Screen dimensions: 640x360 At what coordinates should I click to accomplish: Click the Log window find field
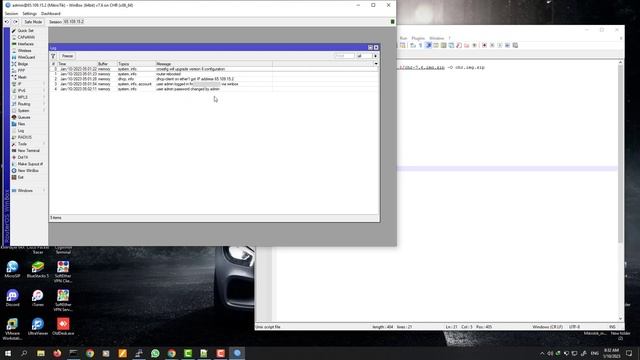point(344,56)
